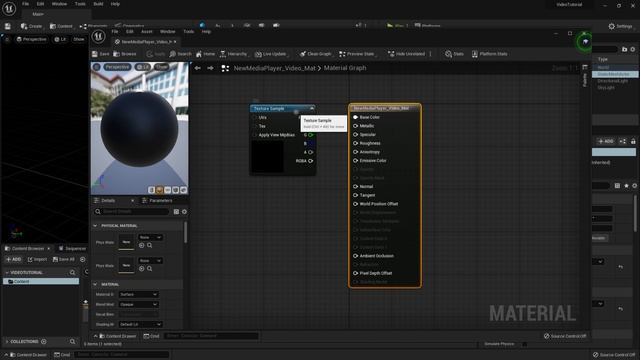Browse to the asset in Content Browser
Screen dimensions: 640x360
click(125, 54)
